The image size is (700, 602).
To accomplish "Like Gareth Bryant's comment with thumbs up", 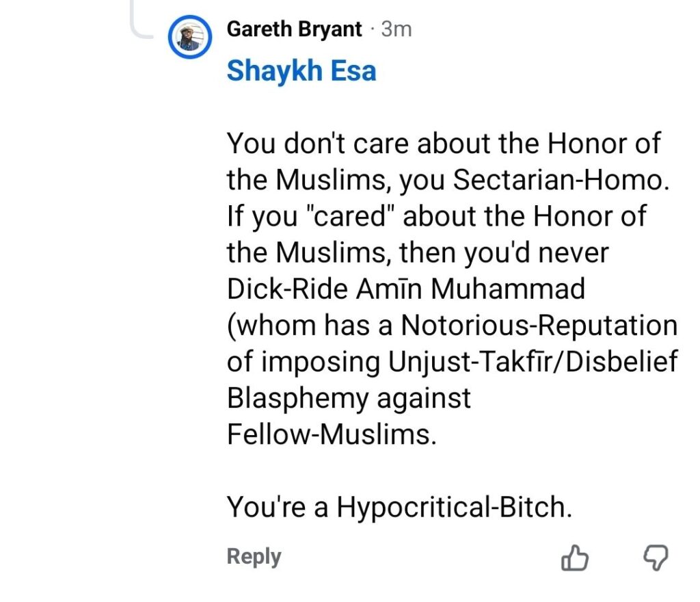I will pyautogui.click(x=574, y=558).
